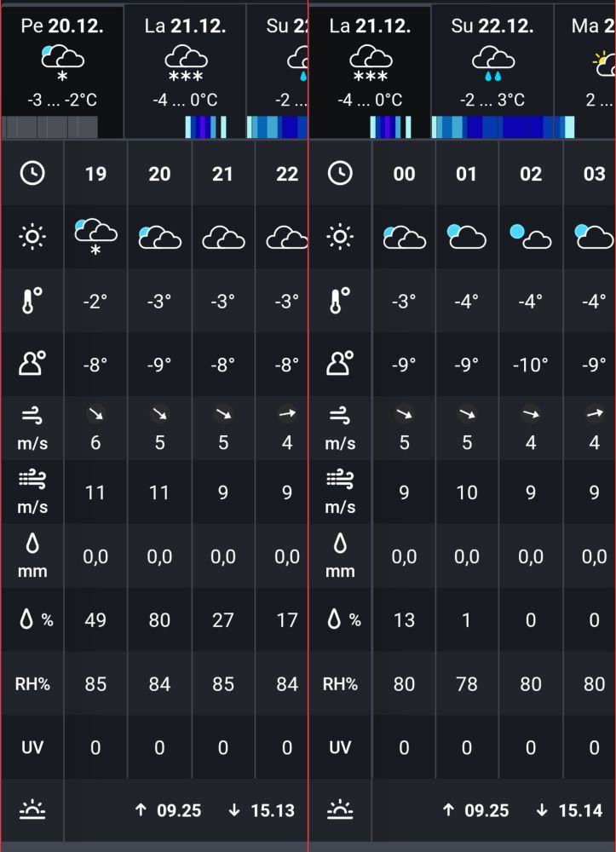This screenshot has height=852, width=616.
Task: Tap the feels-like person icon in the 00–03 forecast
Action: point(340,364)
